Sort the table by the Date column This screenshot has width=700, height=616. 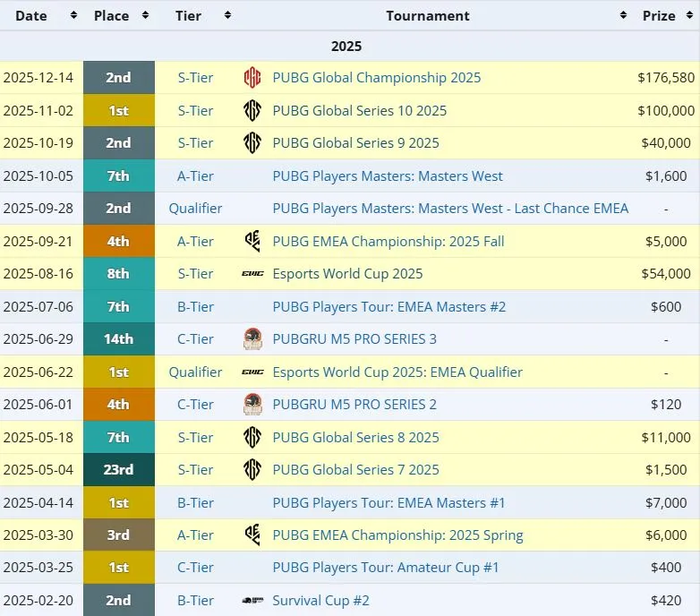[74, 15]
